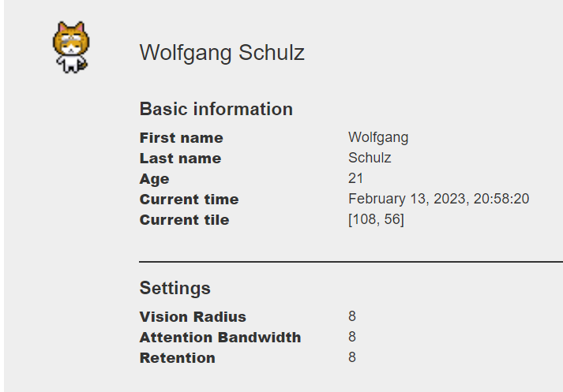This screenshot has width=563, height=392.
Task: Click the Retention value 8
Action: (x=352, y=357)
